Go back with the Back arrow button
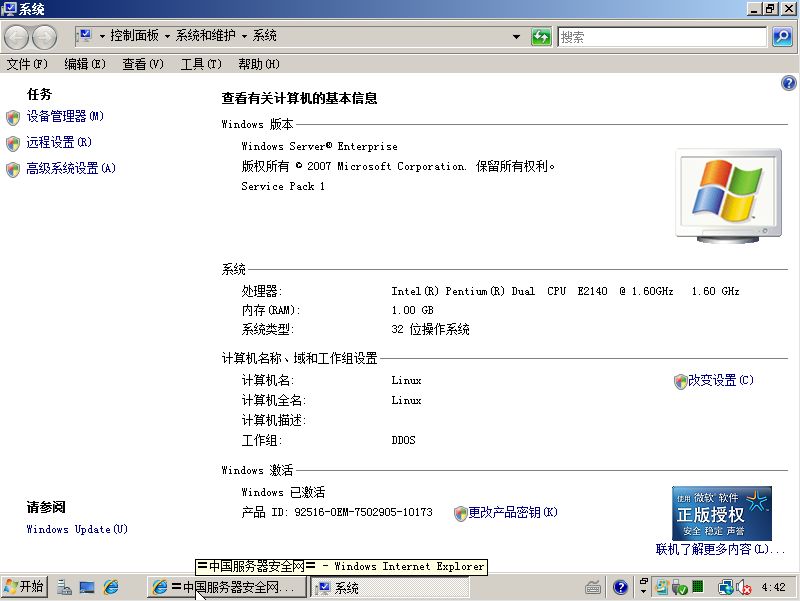Screen dimensions: 800x601 pyautogui.click(x=17, y=37)
